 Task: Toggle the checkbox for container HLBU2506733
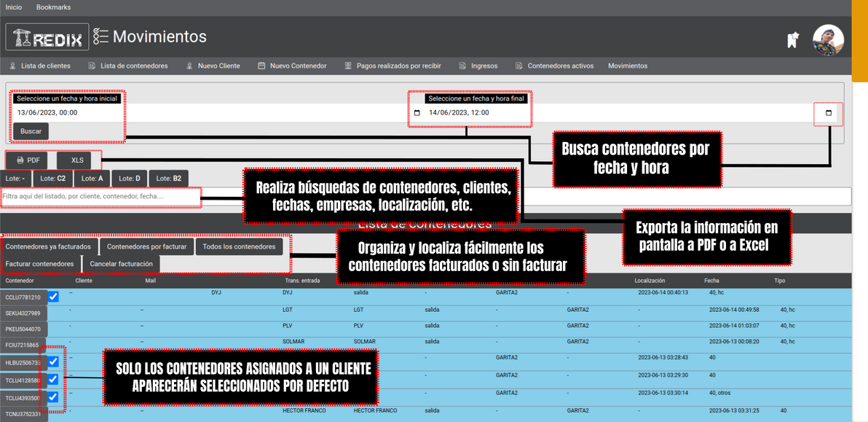click(53, 362)
